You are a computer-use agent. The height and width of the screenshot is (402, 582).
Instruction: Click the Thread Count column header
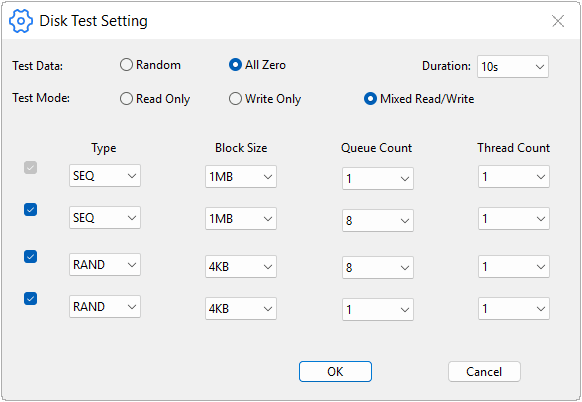click(513, 148)
